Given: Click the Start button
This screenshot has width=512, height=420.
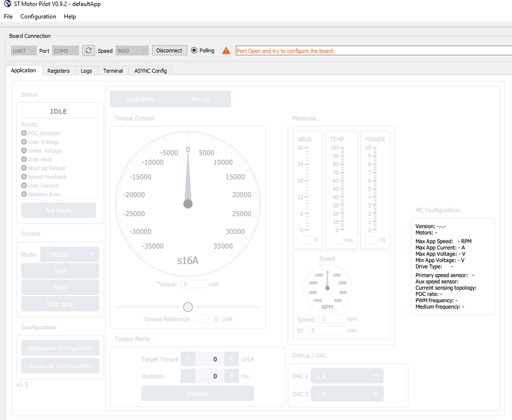Looking at the screenshot, I should click(x=60, y=271).
